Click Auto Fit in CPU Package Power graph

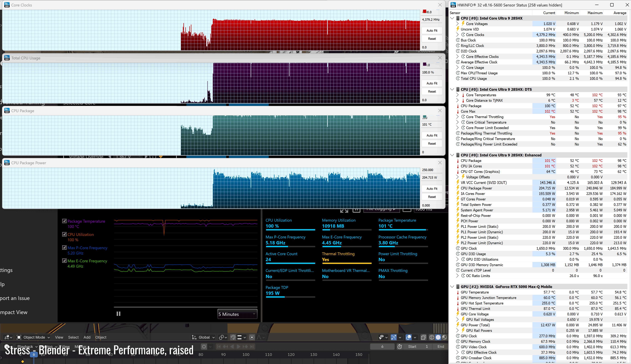tap(432, 188)
